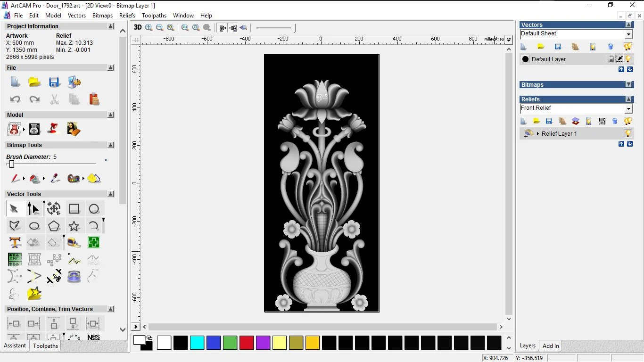
Task: Click the Save file icon in File panel
Action: point(54,82)
